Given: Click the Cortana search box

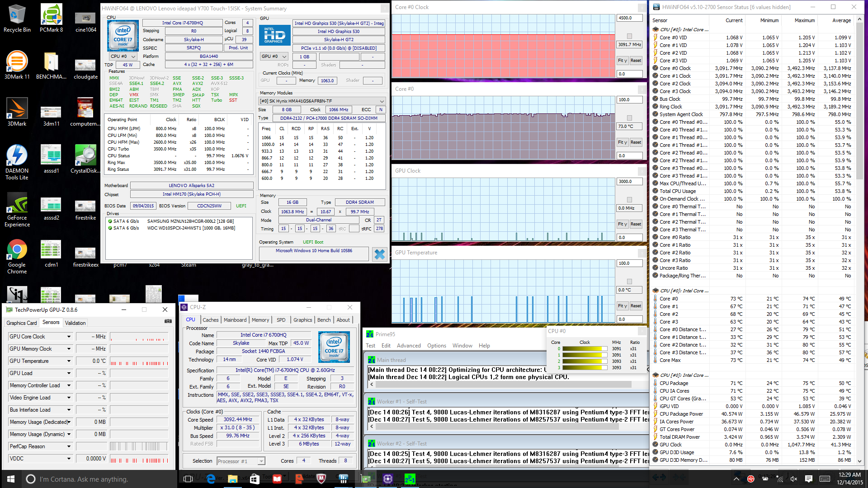Looking at the screenshot, I should coord(99,479).
